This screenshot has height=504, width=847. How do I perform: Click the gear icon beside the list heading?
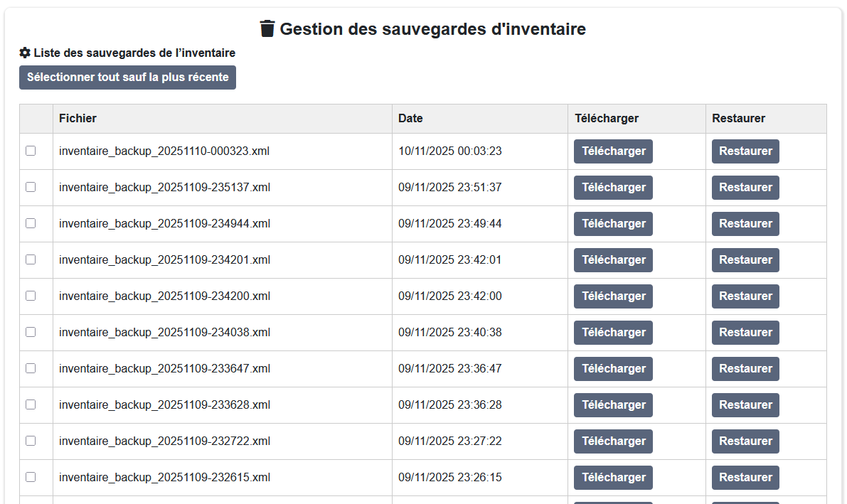click(x=23, y=52)
